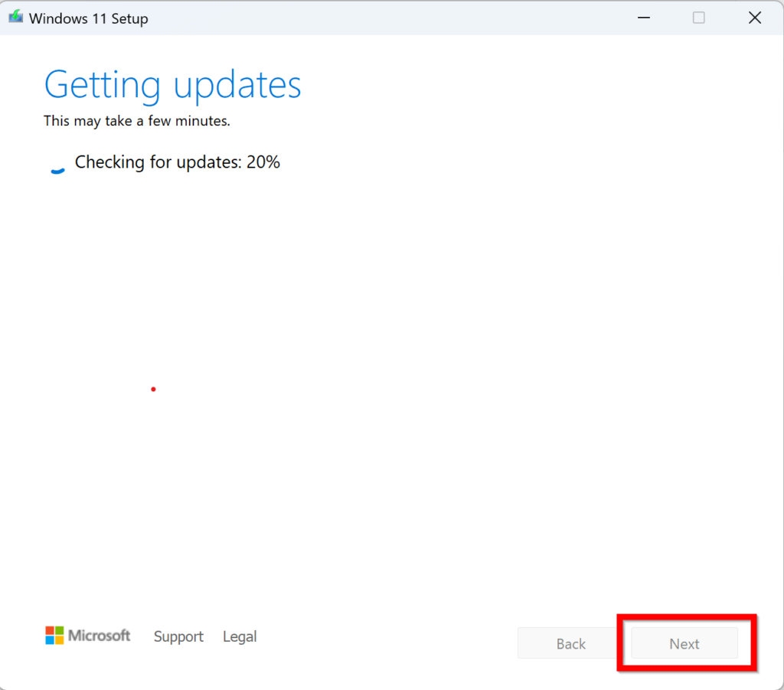Click the Microsoft wordmark text
Screen dimensions: 784x690
[100, 636]
